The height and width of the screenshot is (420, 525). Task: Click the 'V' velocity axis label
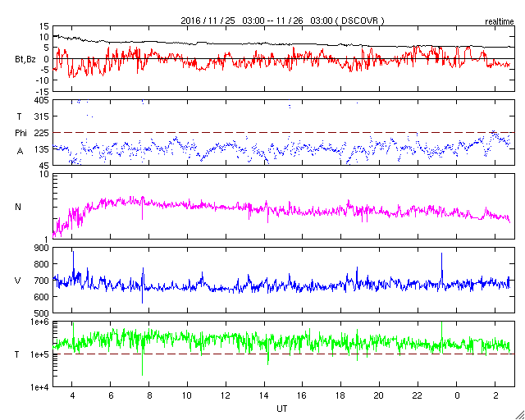18,281
